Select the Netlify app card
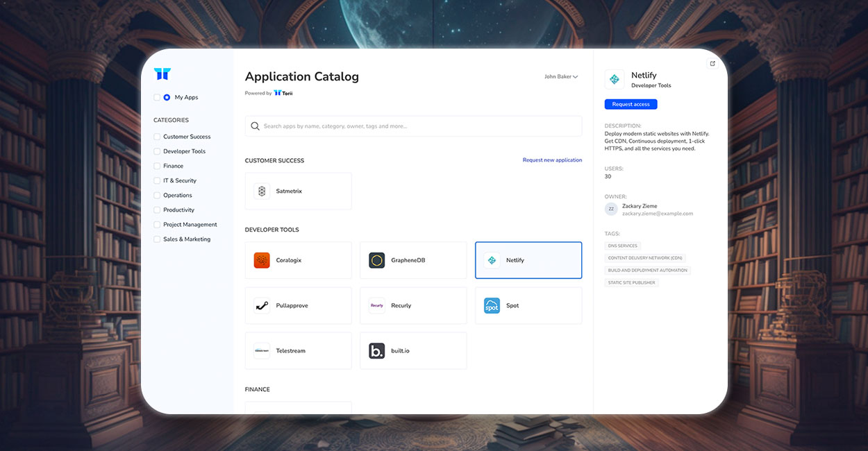868x451 pixels. 528,260
